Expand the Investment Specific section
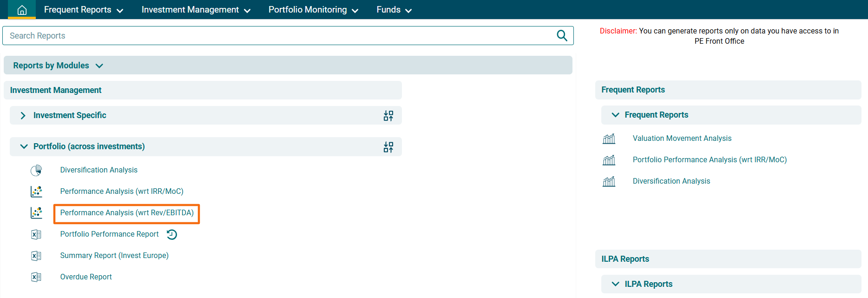The height and width of the screenshot is (298, 868). (x=23, y=115)
